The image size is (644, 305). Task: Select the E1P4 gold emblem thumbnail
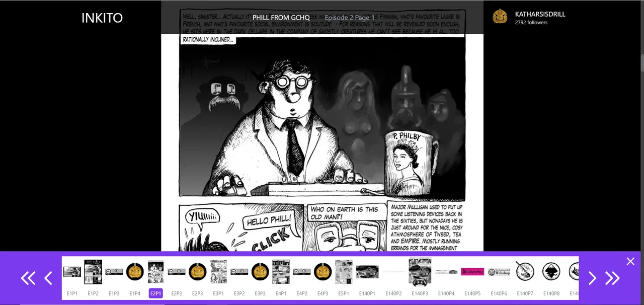(x=135, y=272)
